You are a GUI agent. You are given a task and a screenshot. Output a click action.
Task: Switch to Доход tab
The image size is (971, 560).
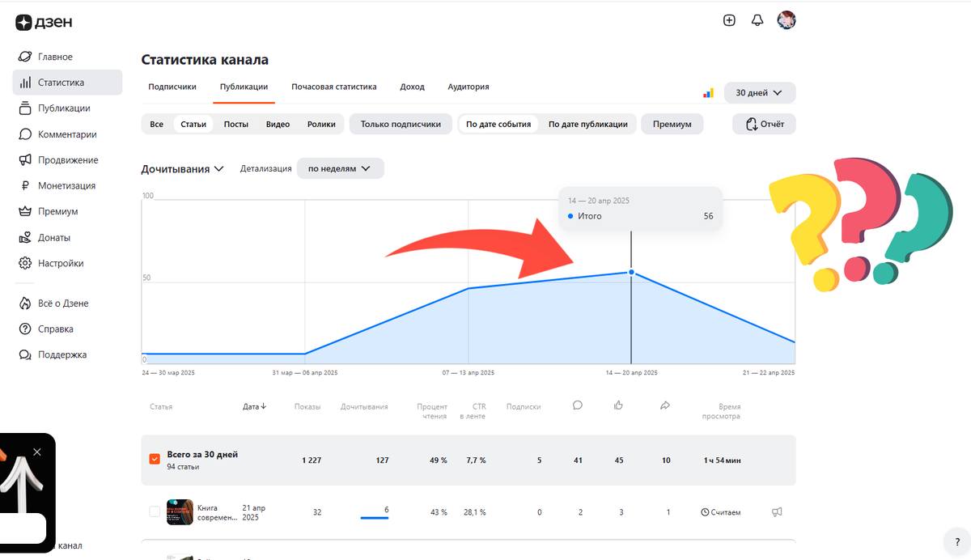click(412, 87)
